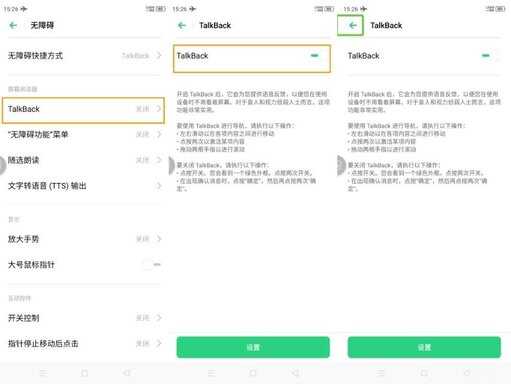511x384 pixels.
Task: Tap the back arrow beside 无障碍 title
Action: click(13, 25)
